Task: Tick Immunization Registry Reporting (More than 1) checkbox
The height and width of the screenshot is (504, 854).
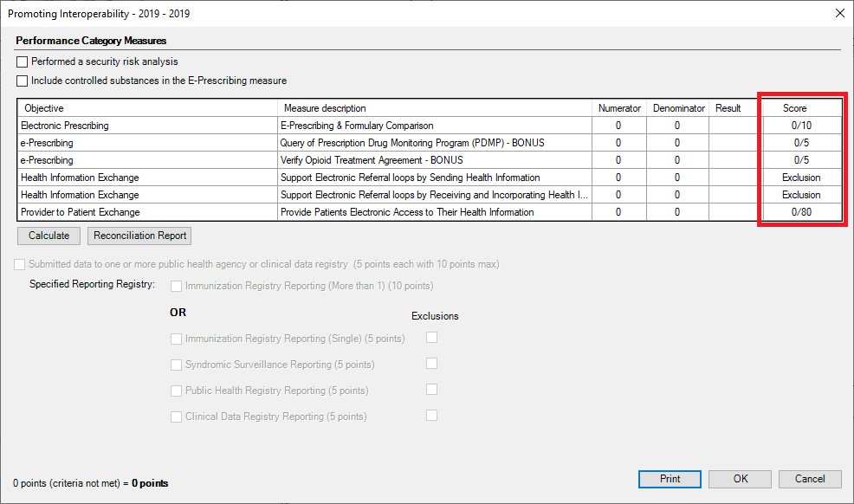Action: tap(176, 287)
